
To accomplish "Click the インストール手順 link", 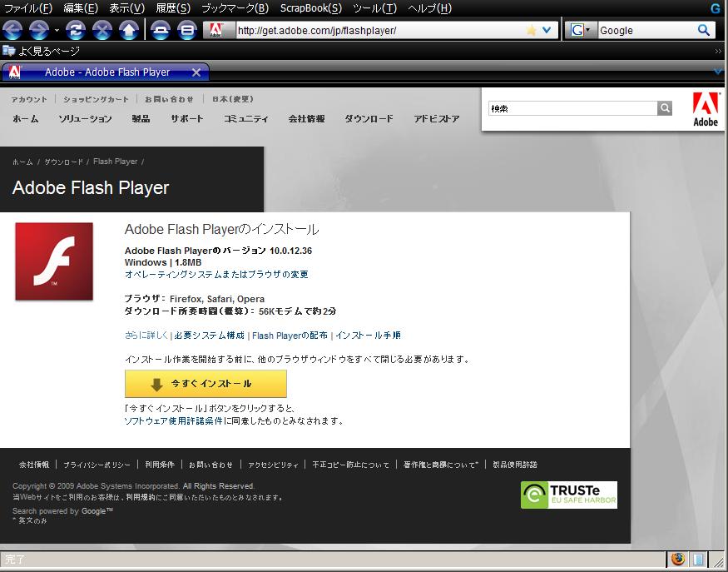I will point(369,335).
